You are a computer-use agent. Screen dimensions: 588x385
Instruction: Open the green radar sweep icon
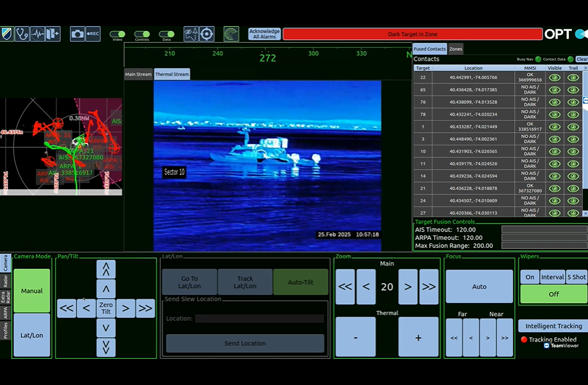click(x=231, y=34)
